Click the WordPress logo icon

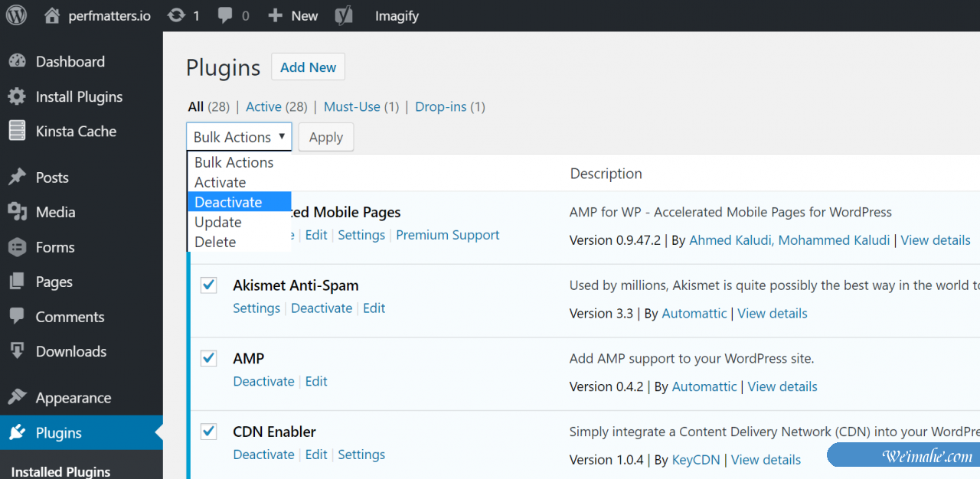(x=16, y=15)
